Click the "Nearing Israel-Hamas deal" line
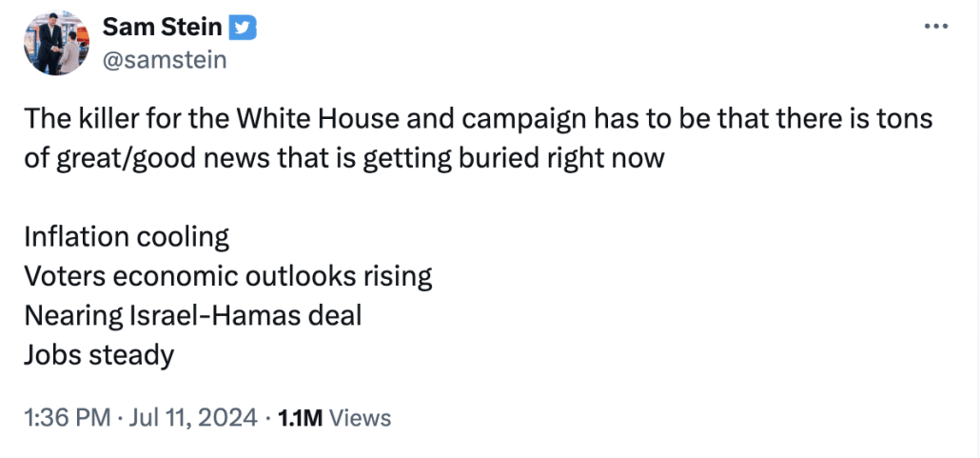This screenshot has height=458, width=980. (193, 315)
